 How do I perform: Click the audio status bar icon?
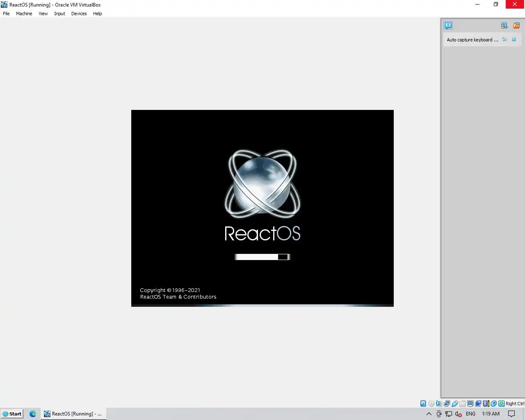pyautogui.click(x=439, y=404)
